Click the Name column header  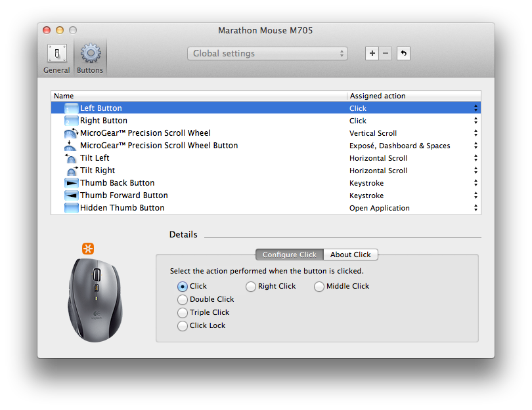click(x=199, y=96)
